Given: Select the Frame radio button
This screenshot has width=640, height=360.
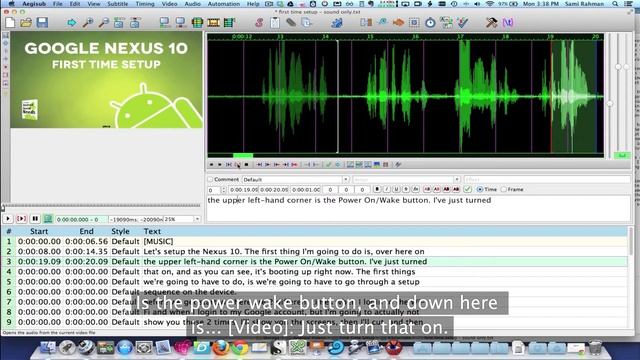Looking at the screenshot, I should pyautogui.click(x=504, y=189).
